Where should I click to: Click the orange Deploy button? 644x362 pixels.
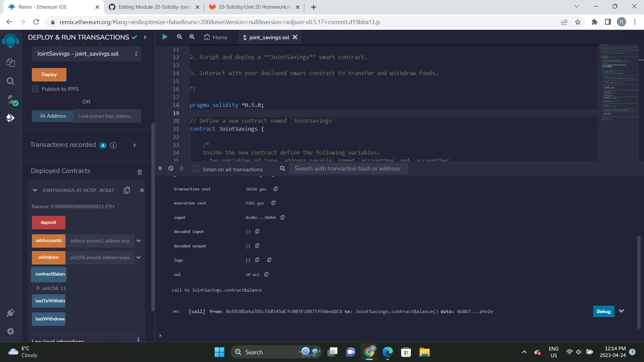[49, 74]
